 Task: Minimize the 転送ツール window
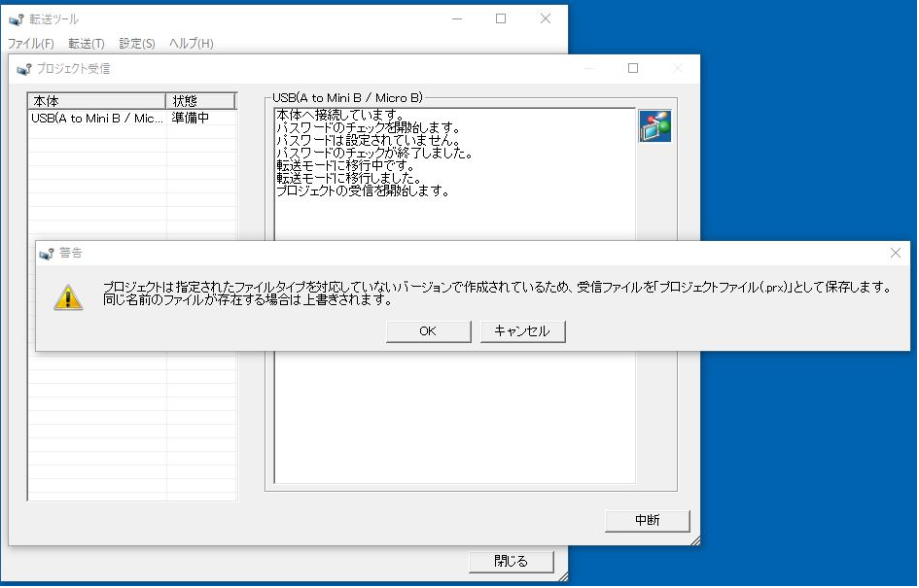click(x=457, y=18)
